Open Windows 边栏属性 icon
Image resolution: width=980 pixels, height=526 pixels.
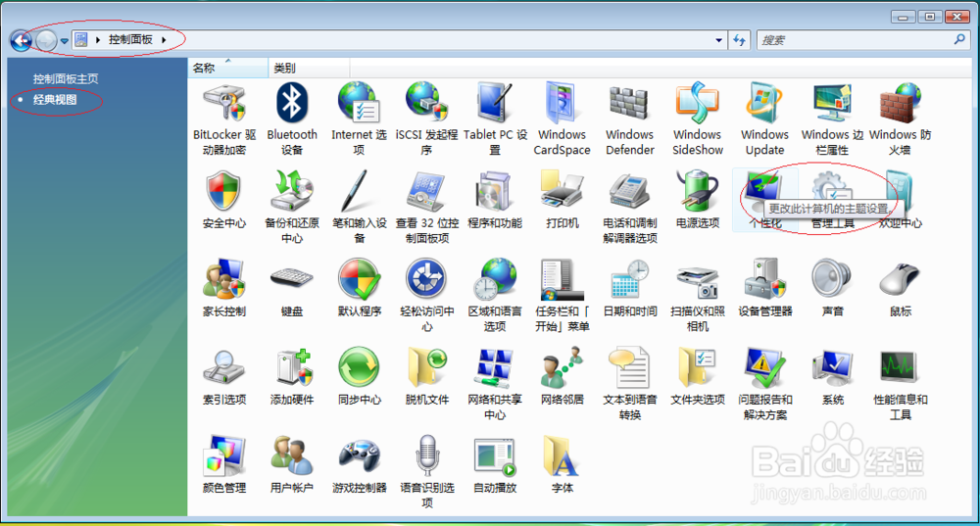[832, 103]
